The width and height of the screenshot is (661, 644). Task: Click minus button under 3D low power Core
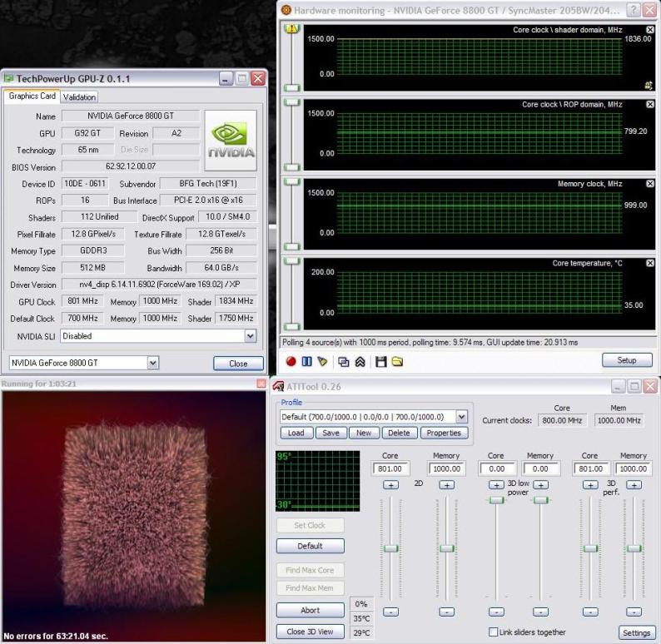point(497,612)
